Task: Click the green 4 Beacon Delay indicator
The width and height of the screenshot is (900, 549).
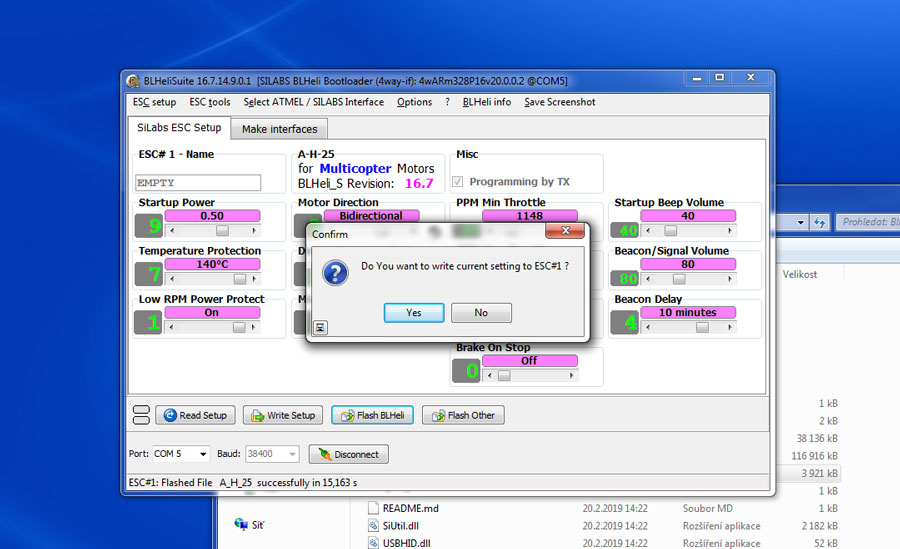Action: 624,322
